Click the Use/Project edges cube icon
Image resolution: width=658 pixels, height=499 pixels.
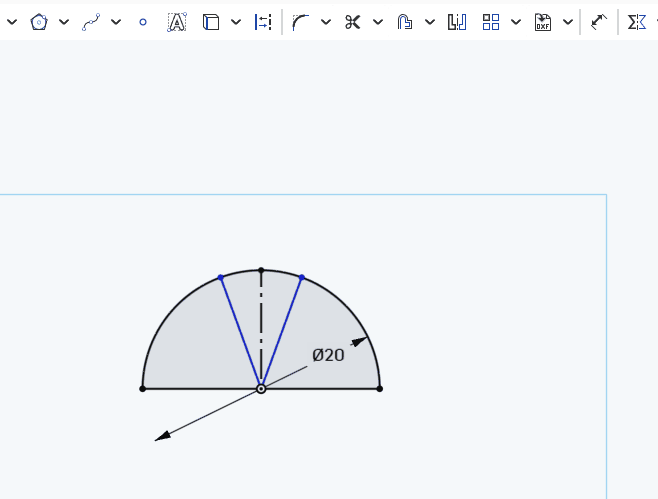[211, 22]
